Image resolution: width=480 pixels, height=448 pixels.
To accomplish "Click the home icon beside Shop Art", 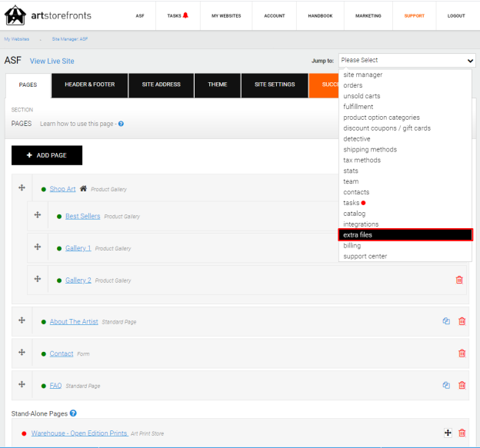I will tap(83, 189).
